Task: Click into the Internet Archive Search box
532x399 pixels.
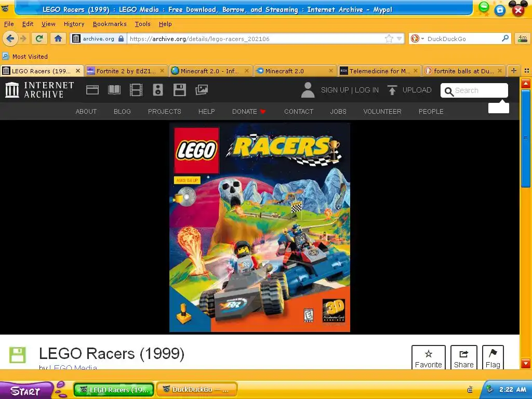Action: point(474,90)
